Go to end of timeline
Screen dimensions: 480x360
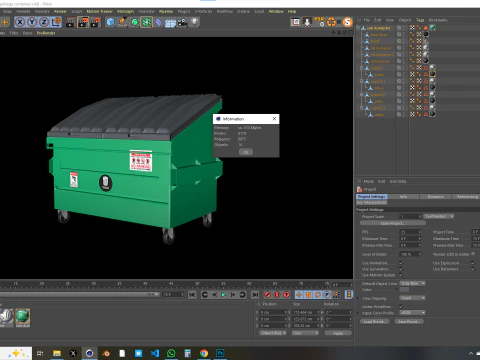[255, 295]
